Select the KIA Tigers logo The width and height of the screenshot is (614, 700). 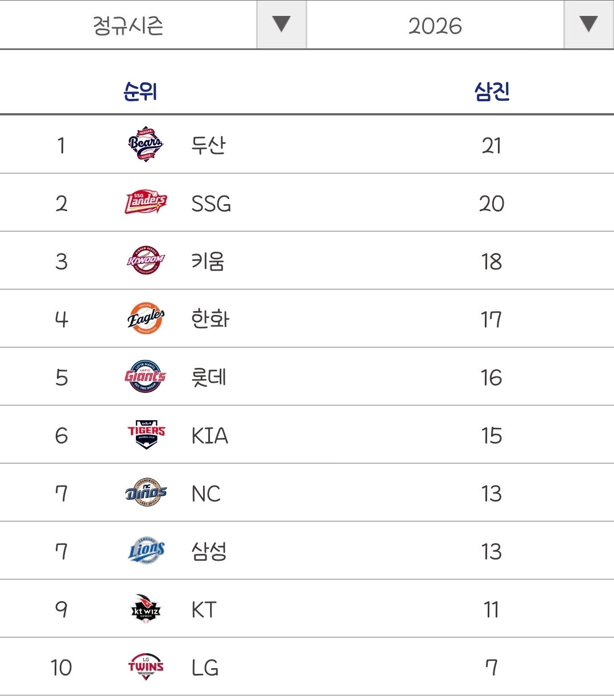pyautogui.click(x=146, y=436)
